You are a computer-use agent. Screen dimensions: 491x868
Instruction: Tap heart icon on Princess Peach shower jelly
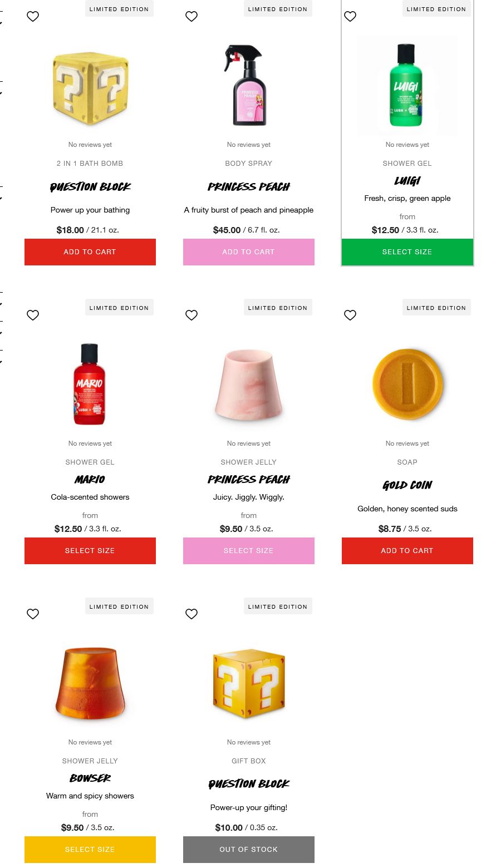[192, 315]
